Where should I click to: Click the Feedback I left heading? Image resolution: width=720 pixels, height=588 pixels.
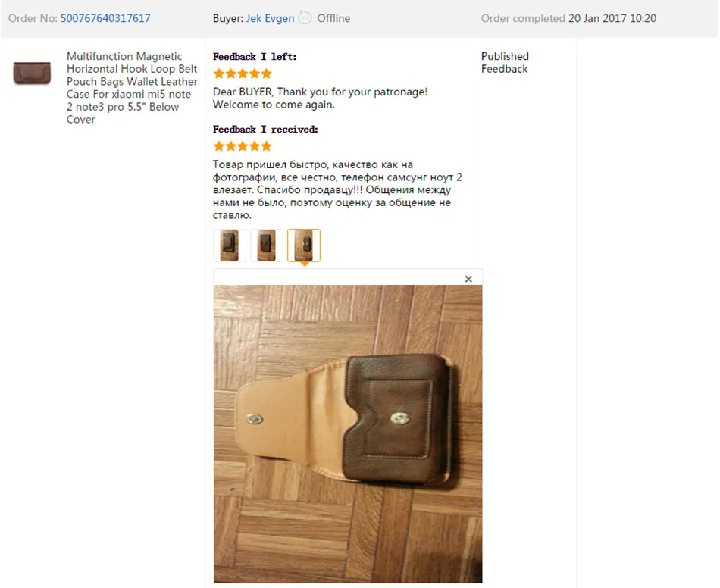coord(255,57)
